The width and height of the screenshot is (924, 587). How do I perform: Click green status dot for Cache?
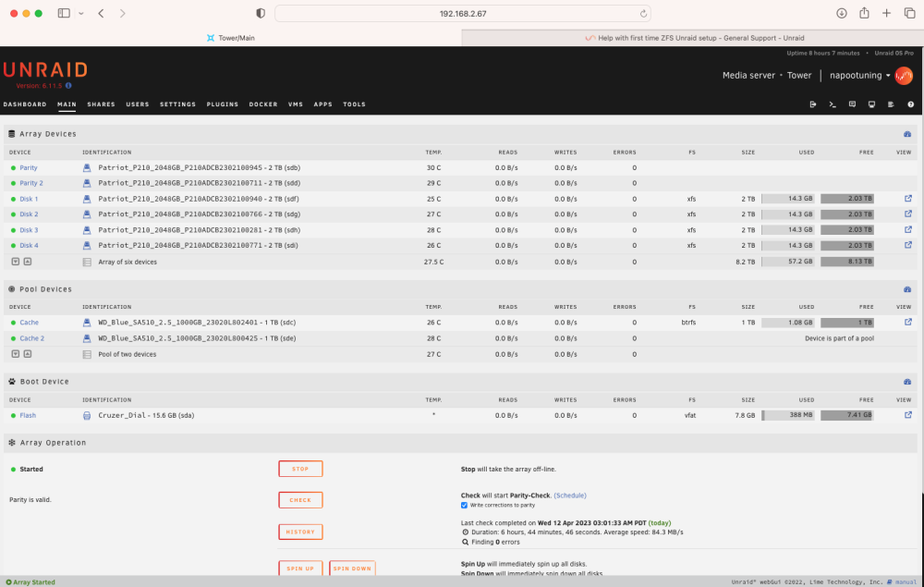coord(13,323)
